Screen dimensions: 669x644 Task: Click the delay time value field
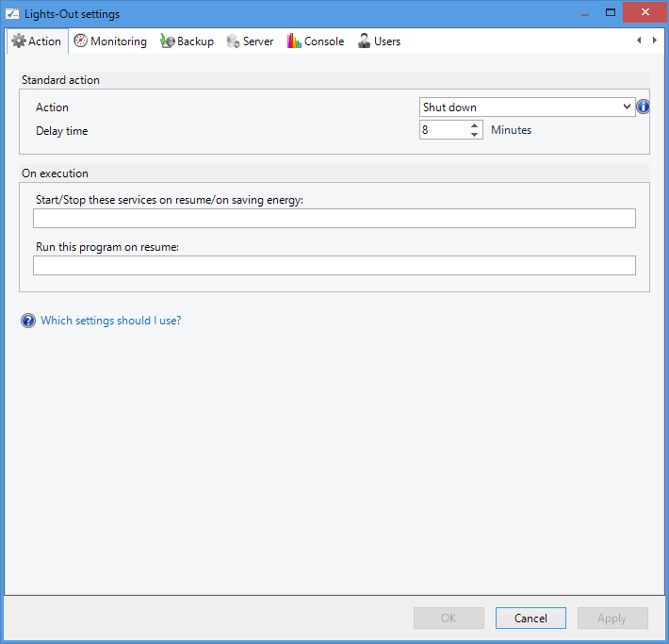(444, 130)
